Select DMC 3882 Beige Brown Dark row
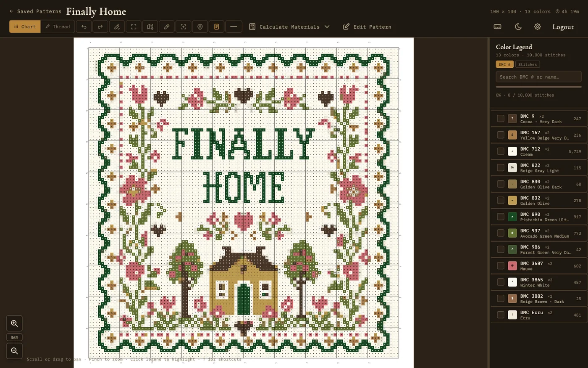Viewport: 588px width, 368px height. 539,299
